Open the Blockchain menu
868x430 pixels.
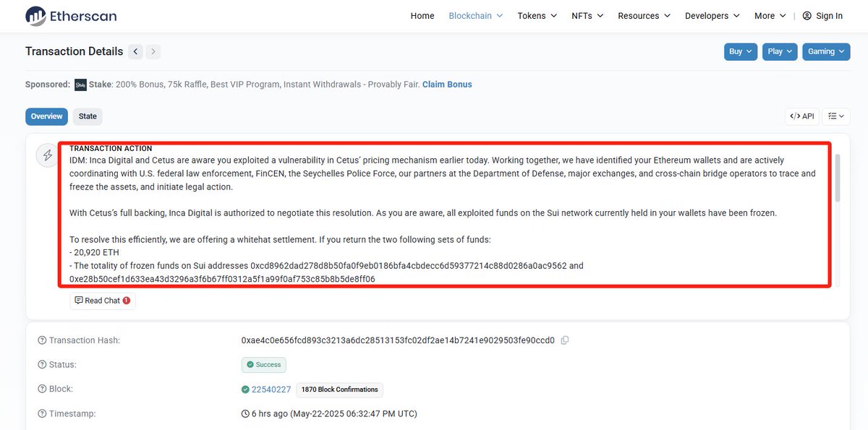(476, 16)
